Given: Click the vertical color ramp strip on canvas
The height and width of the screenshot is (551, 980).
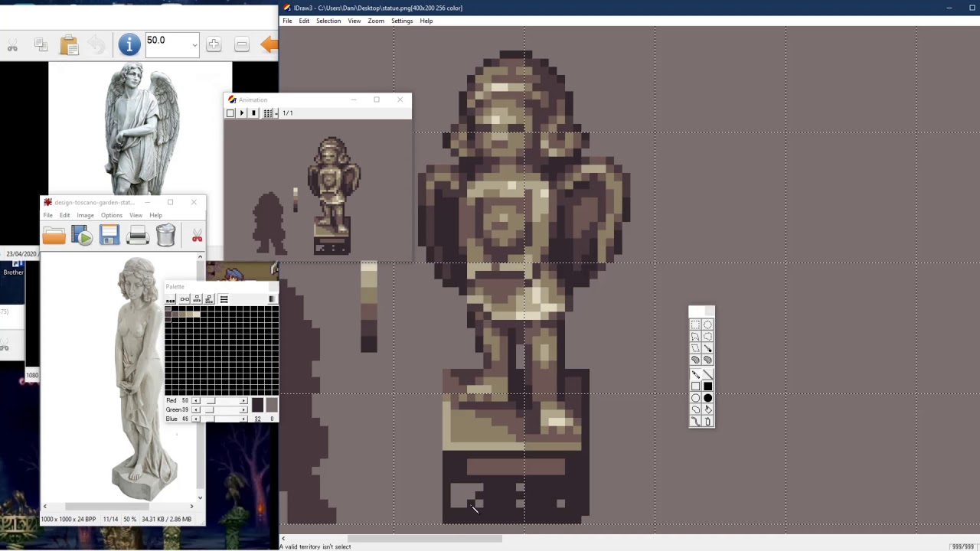Looking at the screenshot, I should (368, 306).
